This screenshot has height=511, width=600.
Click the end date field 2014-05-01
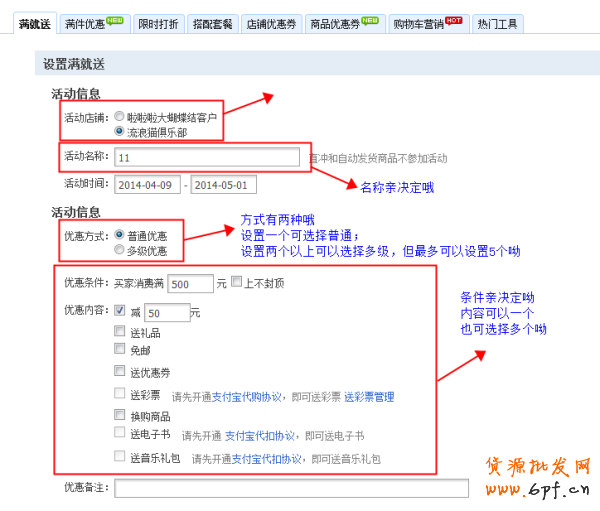tap(224, 185)
